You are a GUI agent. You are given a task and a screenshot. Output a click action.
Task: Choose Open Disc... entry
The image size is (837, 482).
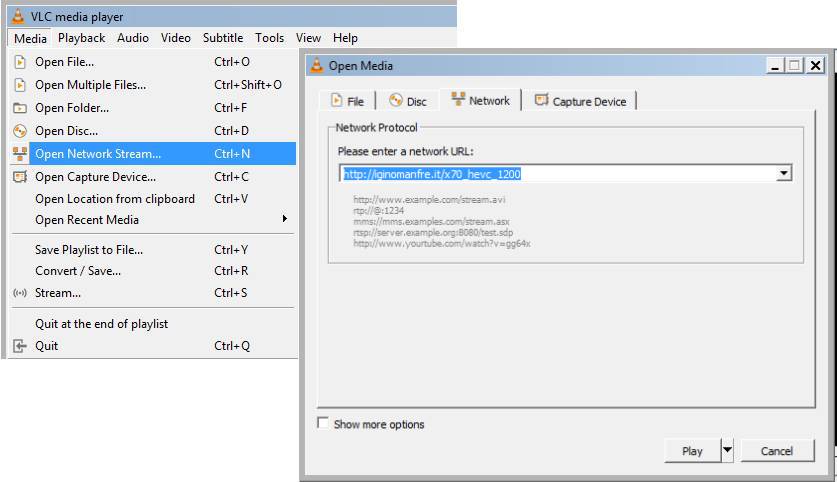pos(154,131)
